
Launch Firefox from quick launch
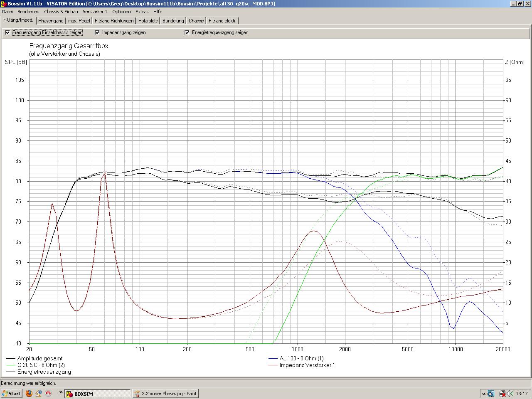coord(29,393)
